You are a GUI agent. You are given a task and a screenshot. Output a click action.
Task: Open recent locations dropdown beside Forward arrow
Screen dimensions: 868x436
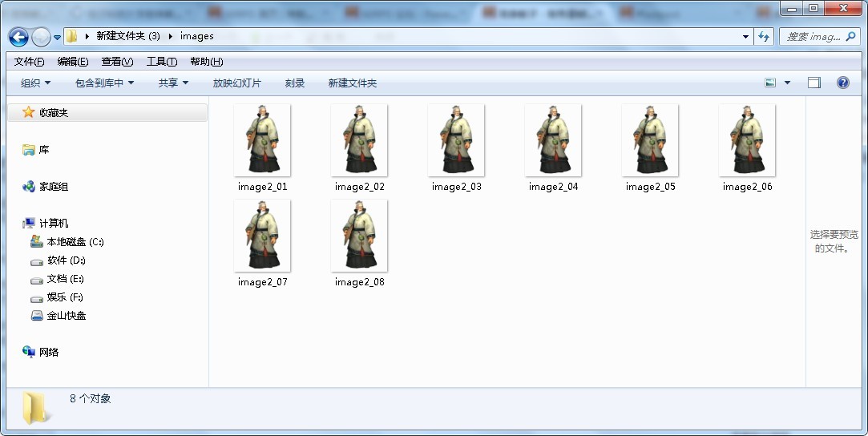[x=57, y=38]
